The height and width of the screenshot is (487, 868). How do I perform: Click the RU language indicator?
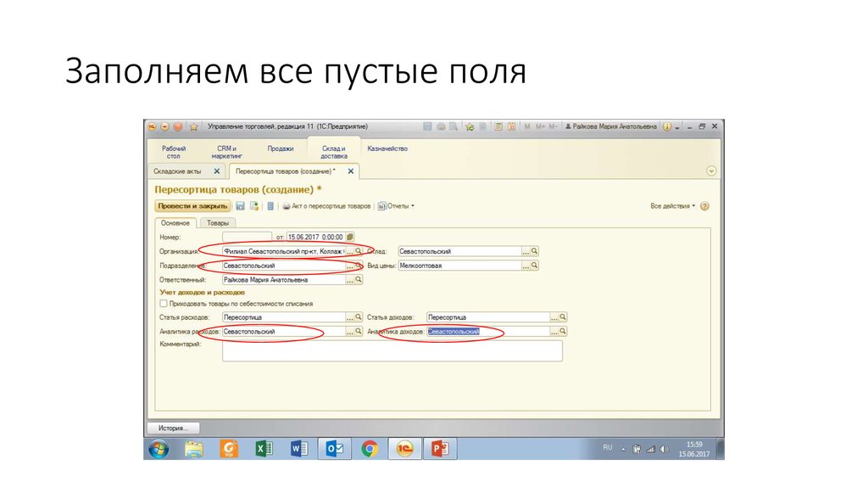coord(608,448)
